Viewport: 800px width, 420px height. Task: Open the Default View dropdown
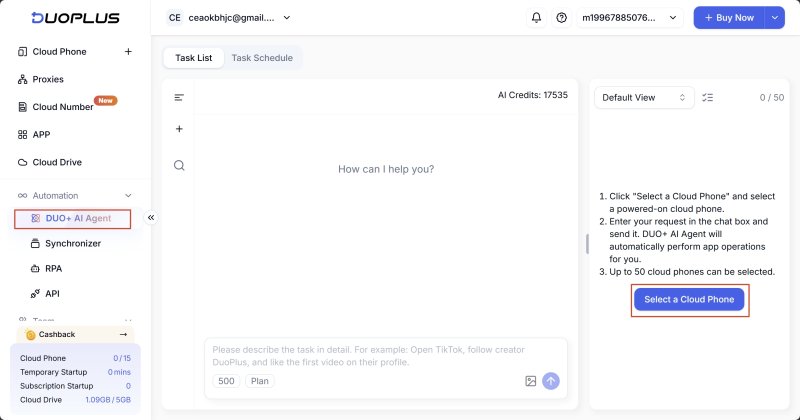644,97
